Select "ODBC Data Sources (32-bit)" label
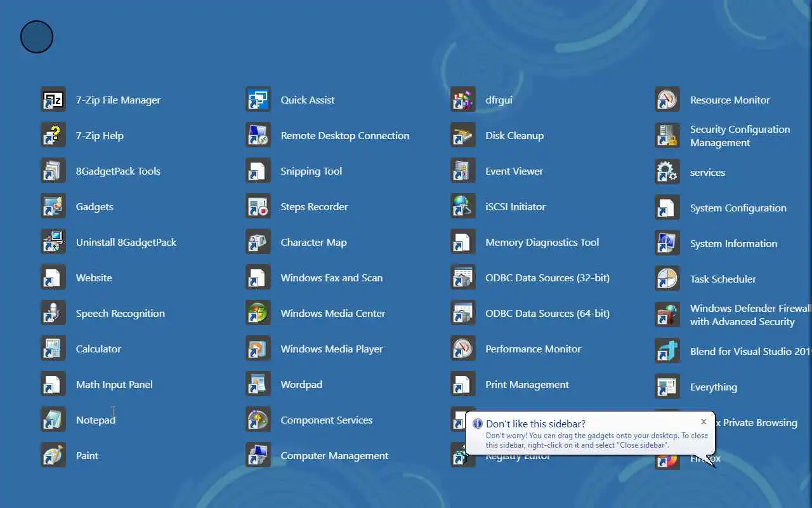 (547, 277)
